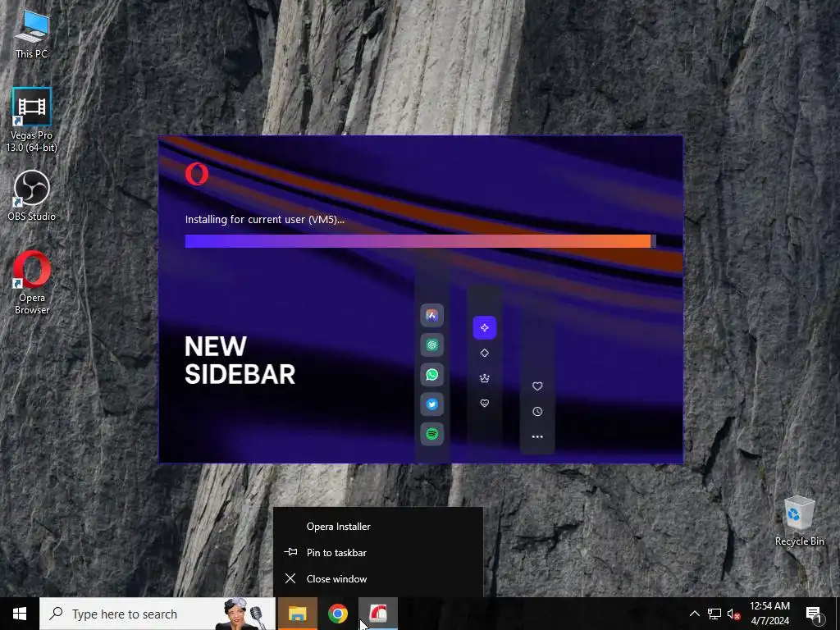Image resolution: width=840 pixels, height=630 pixels.
Task: Select the Recycle Bin icon
Action: (799, 521)
